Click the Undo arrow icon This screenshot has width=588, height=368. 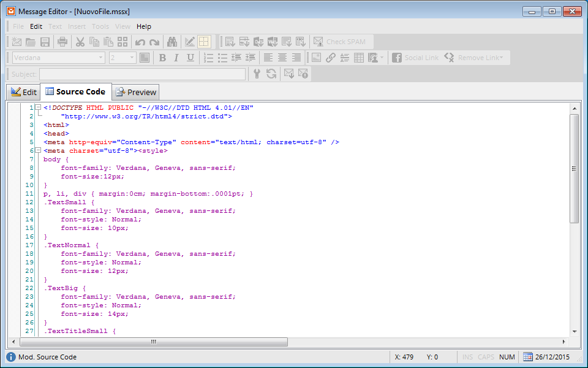point(140,42)
